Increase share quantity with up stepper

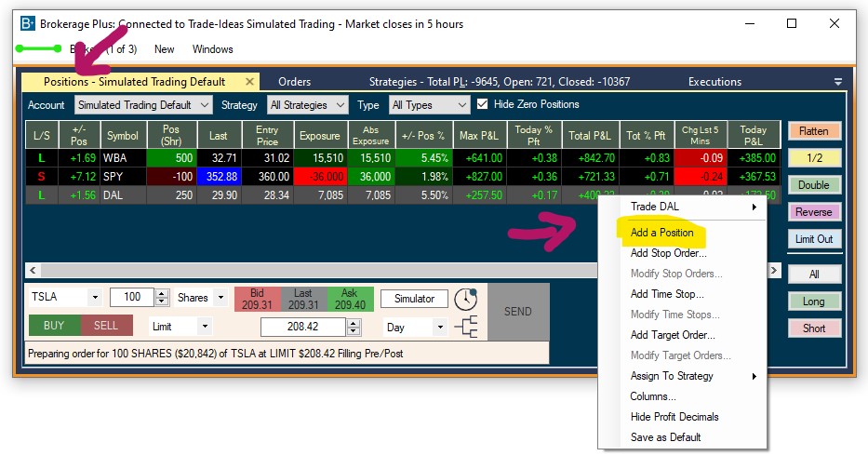pos(162,294)
